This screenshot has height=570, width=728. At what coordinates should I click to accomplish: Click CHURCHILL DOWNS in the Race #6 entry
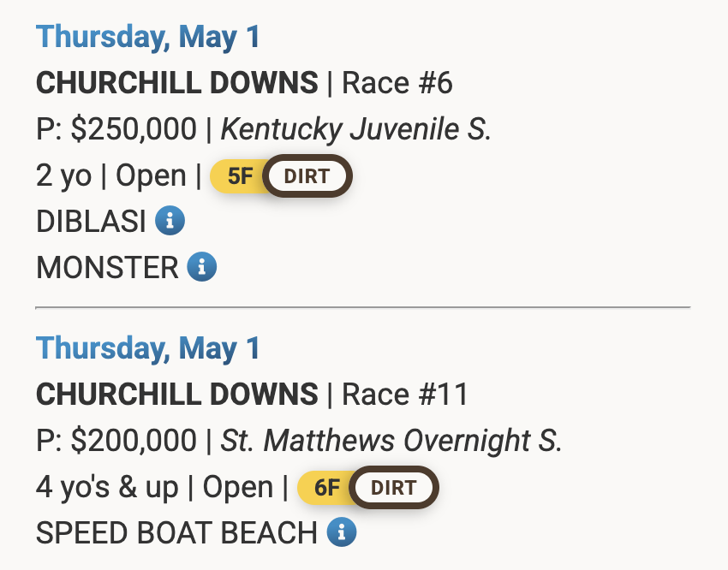[177, 83]
